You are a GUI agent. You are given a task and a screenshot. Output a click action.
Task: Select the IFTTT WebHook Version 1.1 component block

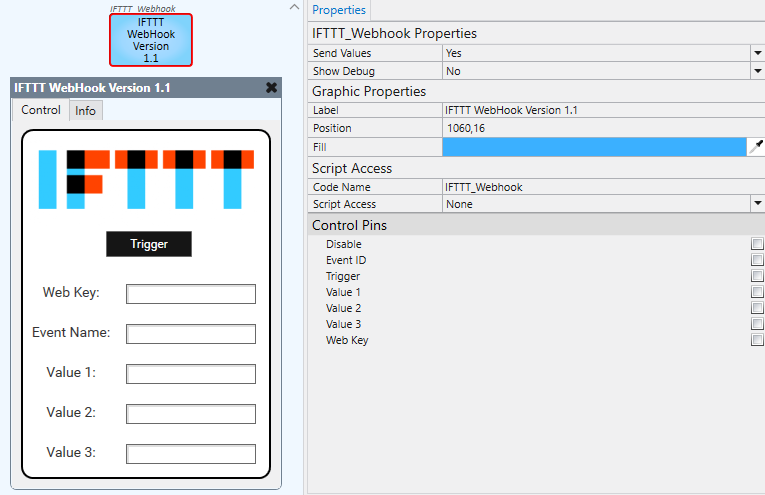point(151,40)
